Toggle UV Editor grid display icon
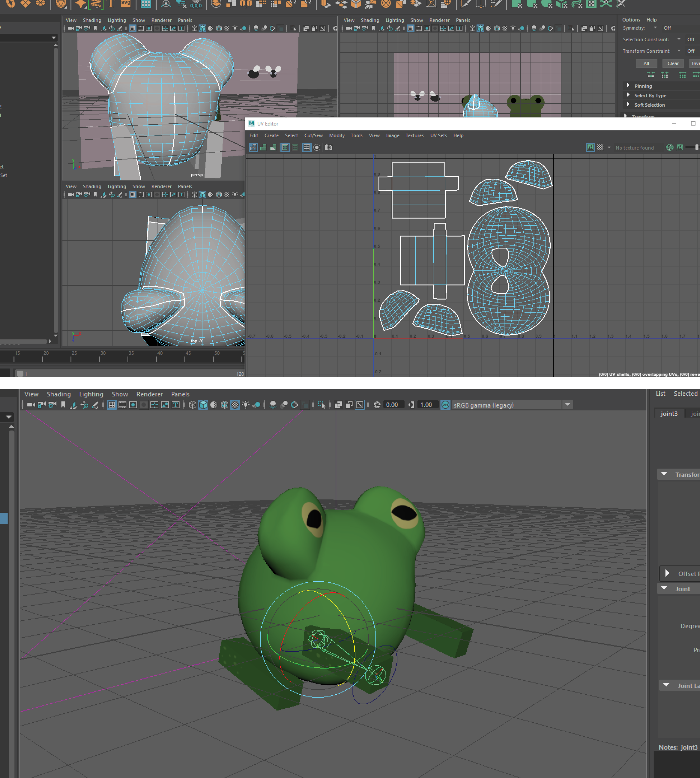 [306, 147]
